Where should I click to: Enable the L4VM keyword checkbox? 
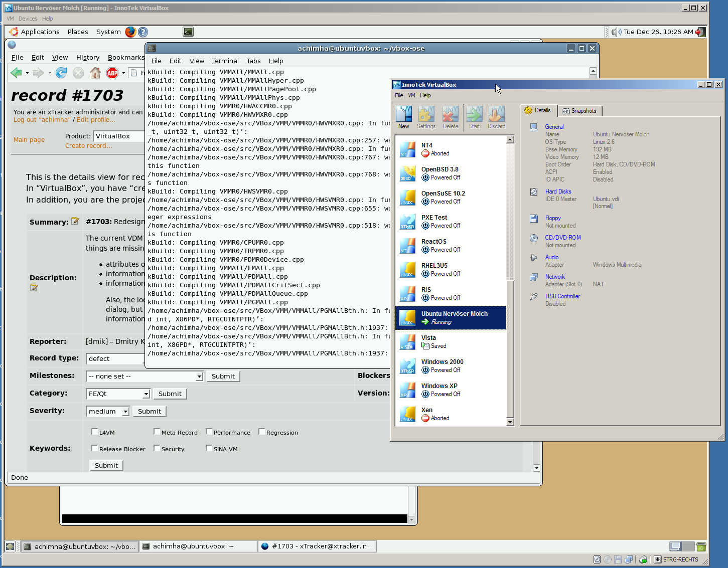click(95, 432)
